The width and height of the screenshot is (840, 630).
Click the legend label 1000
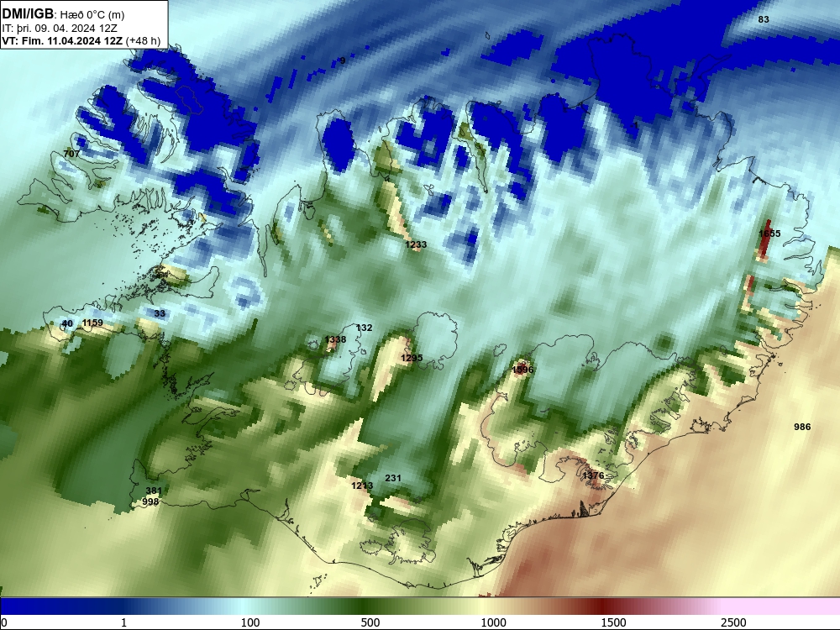tap(493, 622)
